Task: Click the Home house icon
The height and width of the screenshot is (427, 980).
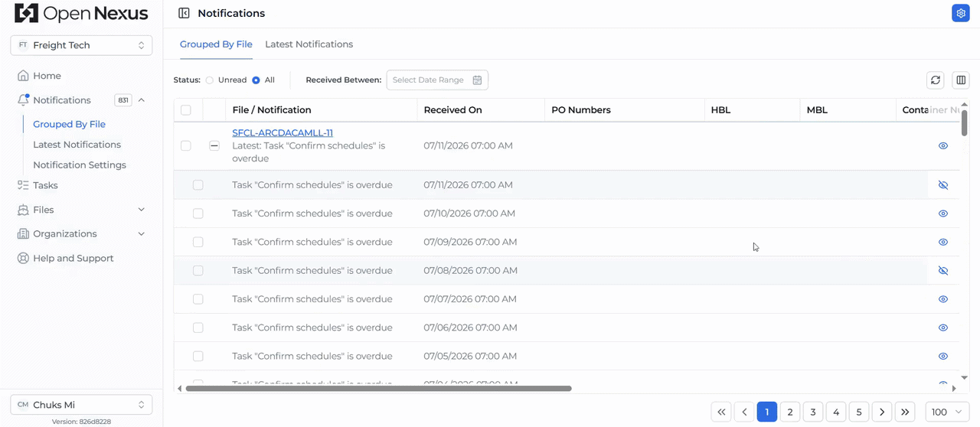Action: click(23, 76)
